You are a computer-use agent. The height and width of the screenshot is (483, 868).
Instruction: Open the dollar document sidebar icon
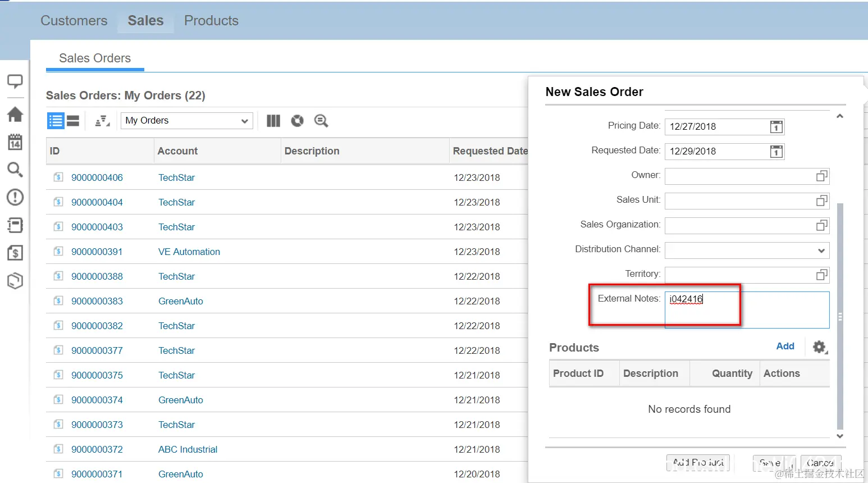pyautogui.click(x=15, y=253)
